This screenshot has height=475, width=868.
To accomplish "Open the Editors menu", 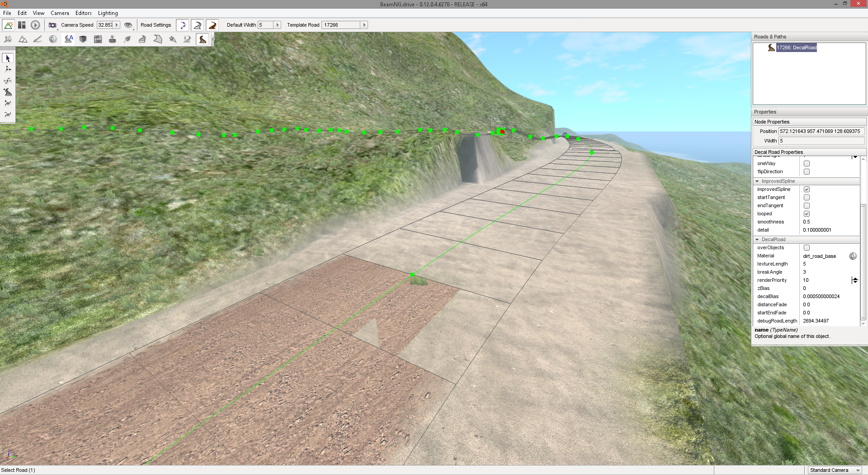I will tap(84, 13).
